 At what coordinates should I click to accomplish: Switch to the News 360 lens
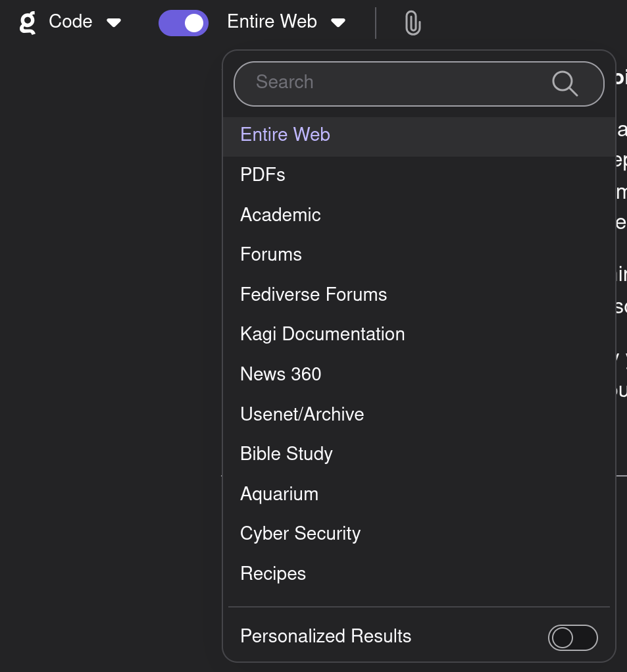[x=280, y=374]
